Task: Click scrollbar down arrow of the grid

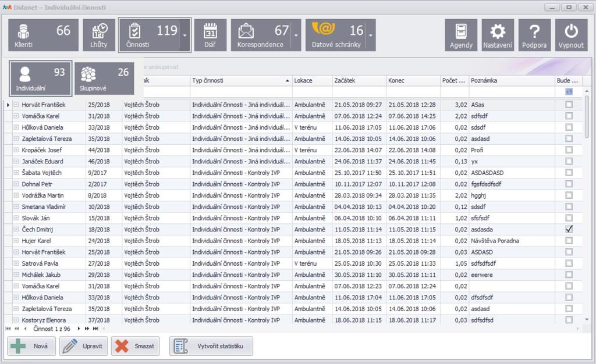Action: [x=587, y=320]
